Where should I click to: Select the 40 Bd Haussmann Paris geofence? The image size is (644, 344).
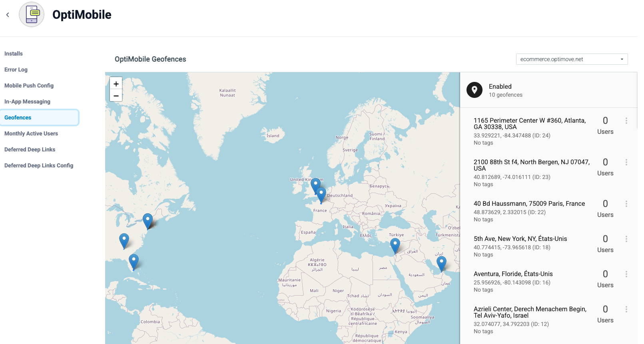point(529,204)
